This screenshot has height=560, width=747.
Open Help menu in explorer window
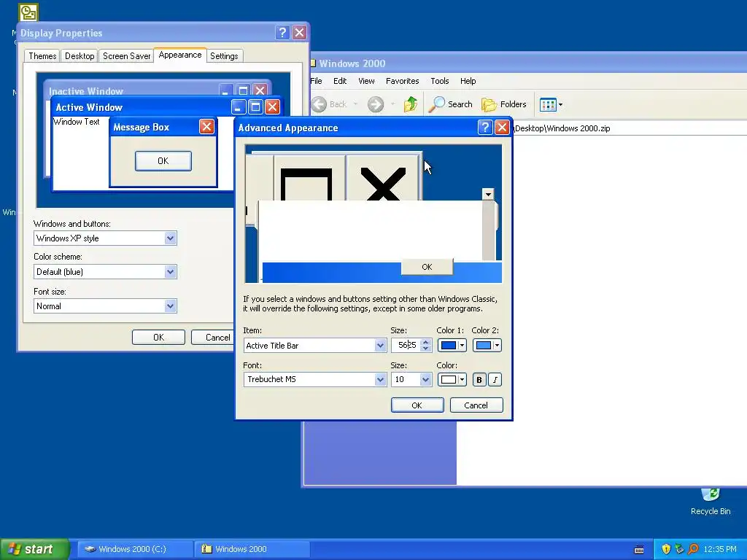(x=468, y=81)
